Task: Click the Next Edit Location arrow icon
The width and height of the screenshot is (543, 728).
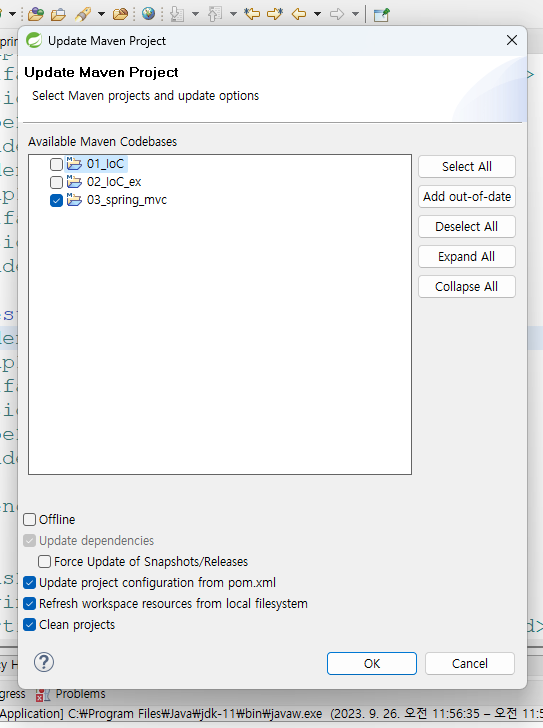Action: (x=275, y=14)
